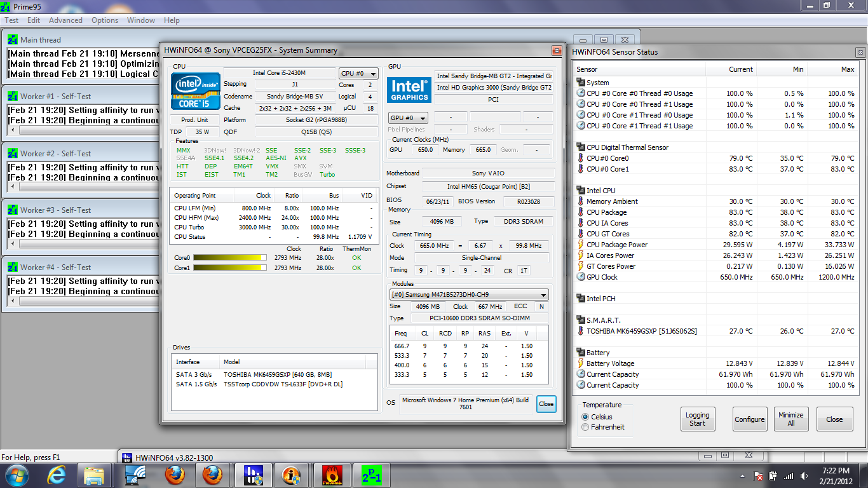Screen dimensions: 868x488
Task: Click the Prime95 title bar application icon
Action: point(6,6)
